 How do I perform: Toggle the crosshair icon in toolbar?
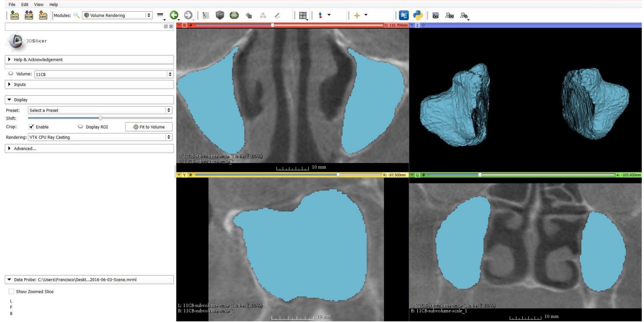pyautogui.click(x=357, y=15)
